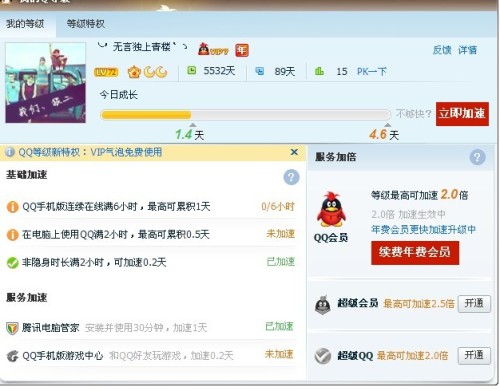The height and width of the screenshot is (391, 500).
Task: Click the 2.0倍 加速生效中 text
Action: (x=408, y=214)
